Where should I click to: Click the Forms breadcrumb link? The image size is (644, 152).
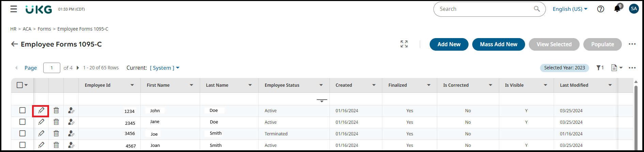[44, 29]
